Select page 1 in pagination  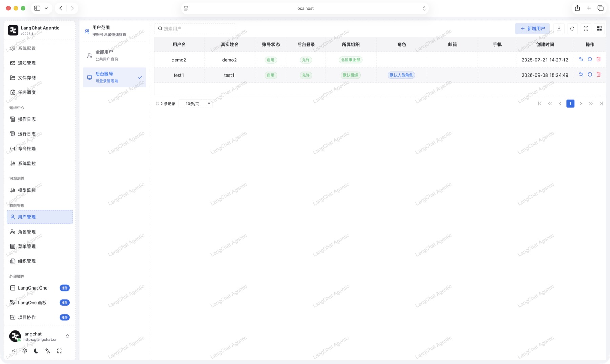click(570, 104)
